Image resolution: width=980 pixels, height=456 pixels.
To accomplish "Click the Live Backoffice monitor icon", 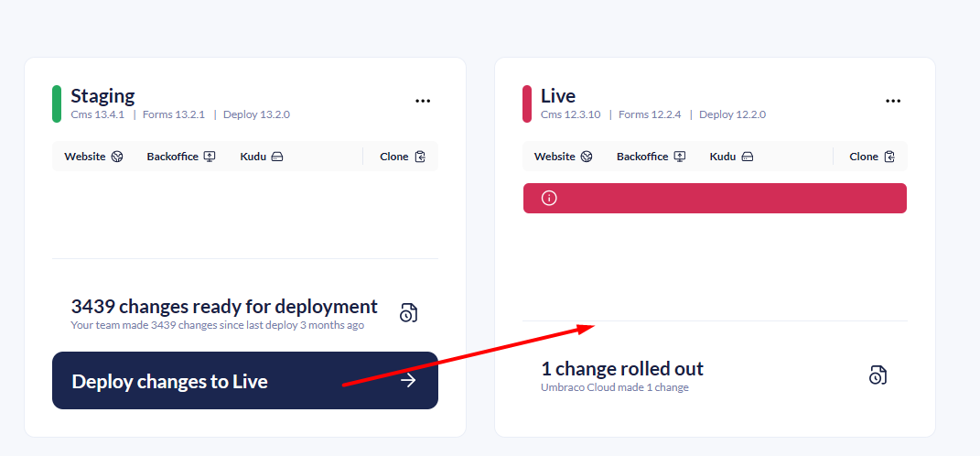I will click(x=680, y=157).
